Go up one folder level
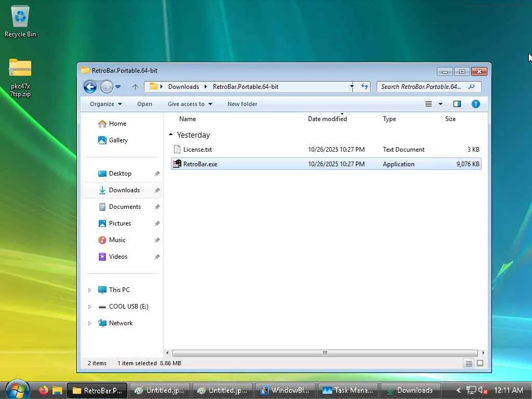 [x=135, y=87]
